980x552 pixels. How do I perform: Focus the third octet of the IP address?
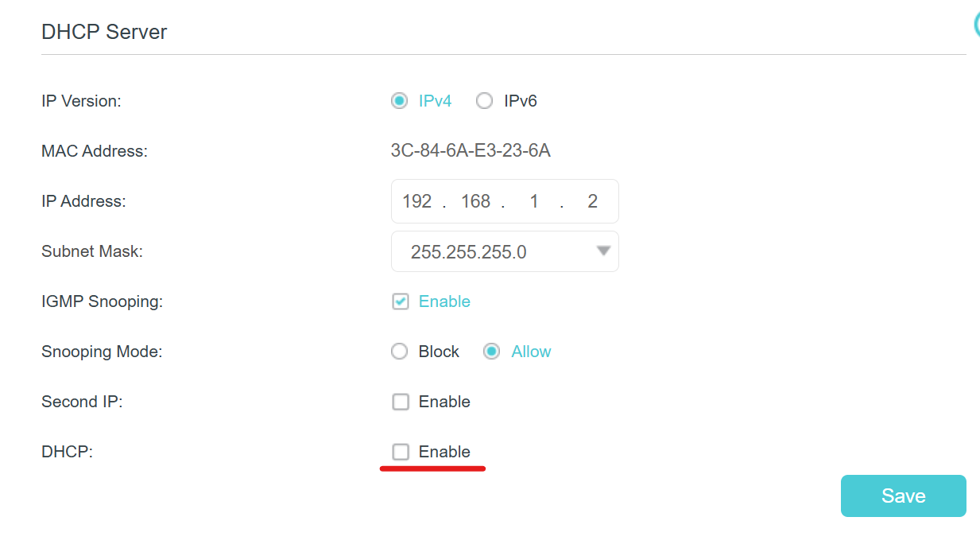pyautogui.click(x=533, y=201)
